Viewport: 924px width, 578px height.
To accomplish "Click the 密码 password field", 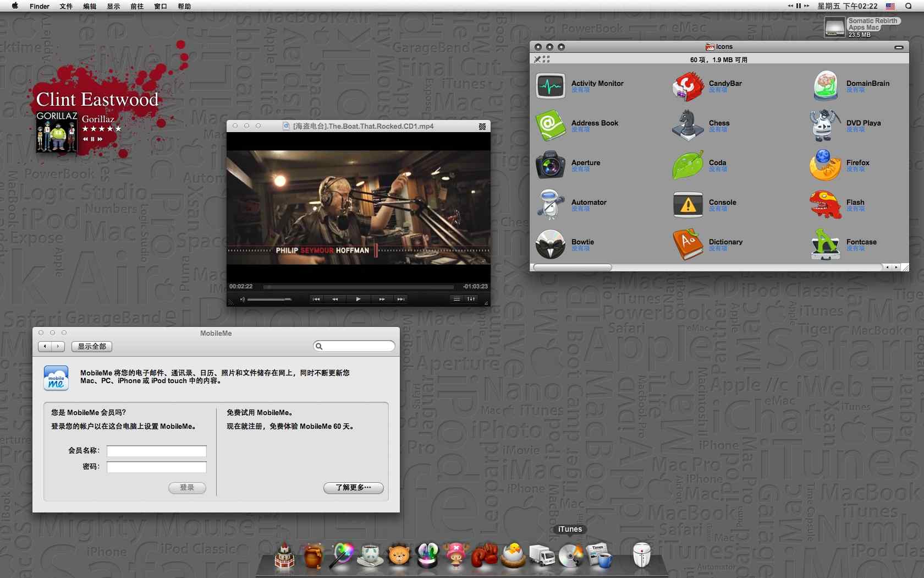I will [x=157, y=467].
